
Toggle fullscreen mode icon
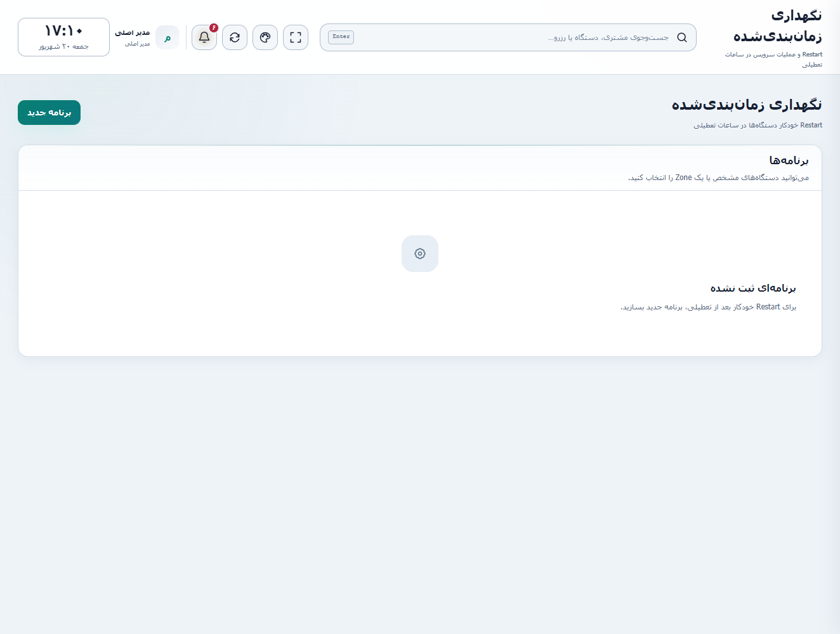296,37
